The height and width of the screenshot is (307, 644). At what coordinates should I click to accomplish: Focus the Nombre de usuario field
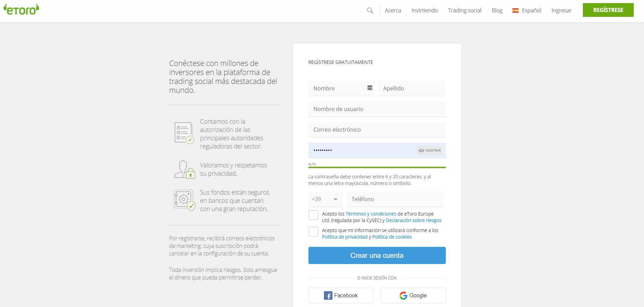tap(377, 109)
